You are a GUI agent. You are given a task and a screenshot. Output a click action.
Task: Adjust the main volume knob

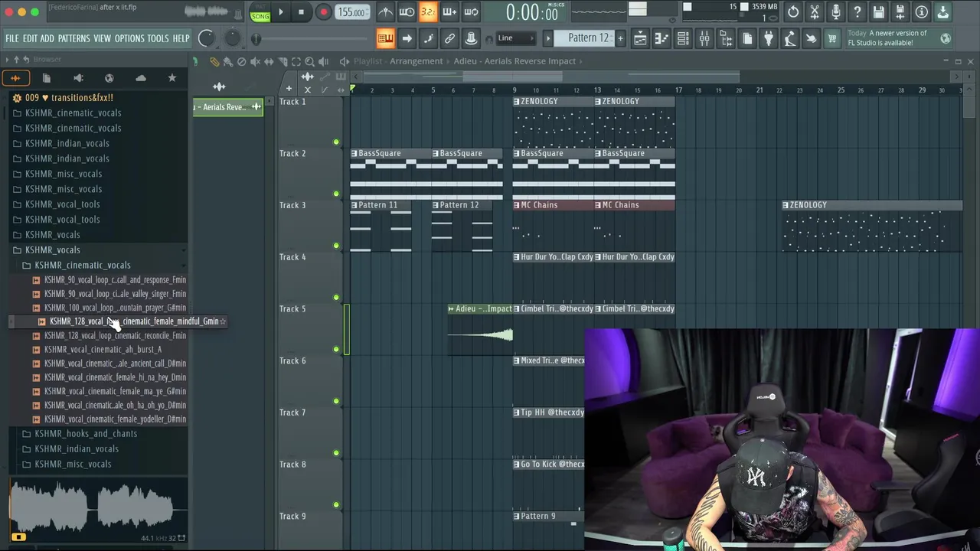pos(206,38)
